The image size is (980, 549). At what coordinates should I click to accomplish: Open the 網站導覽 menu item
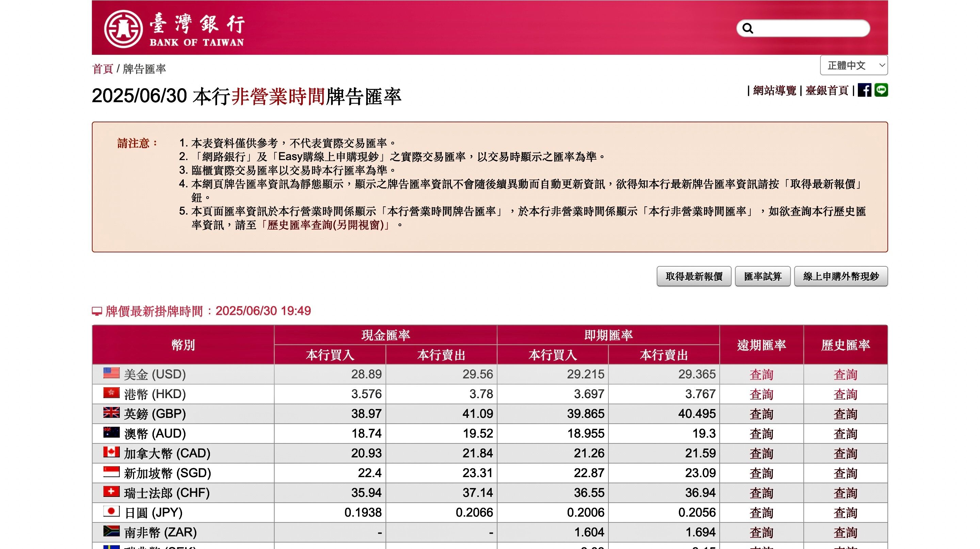(x=774, y=90)
